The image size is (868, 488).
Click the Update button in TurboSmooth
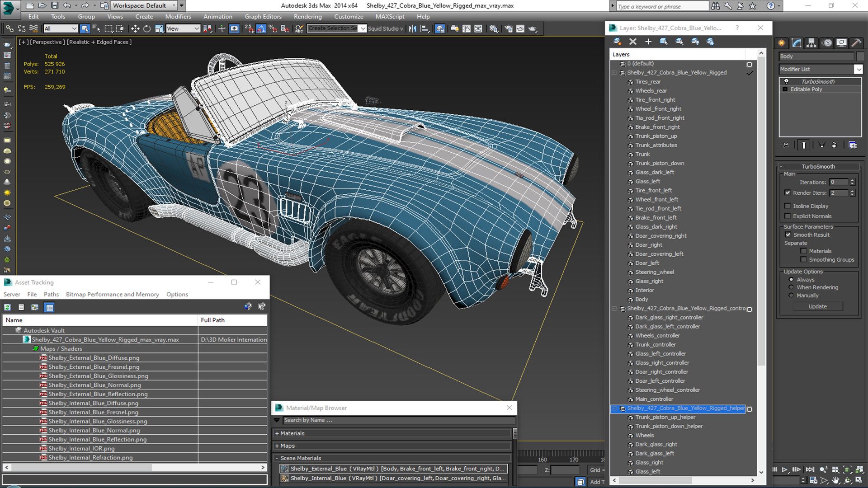tap(818, 306)
